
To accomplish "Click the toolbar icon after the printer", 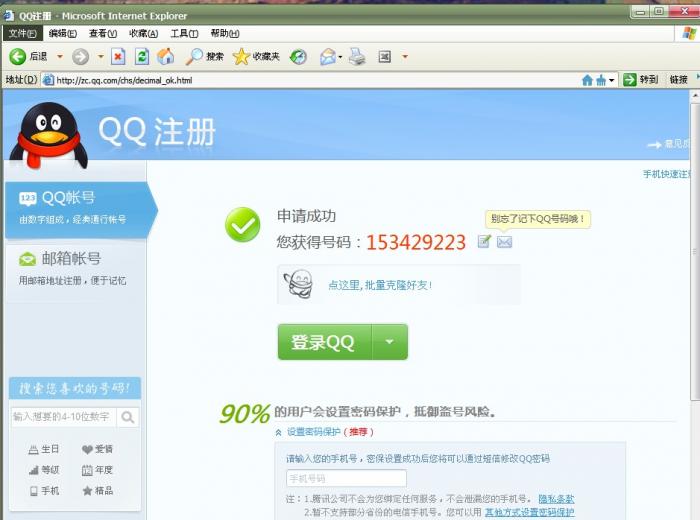I will pyautogui.click(x=384, y=57).
